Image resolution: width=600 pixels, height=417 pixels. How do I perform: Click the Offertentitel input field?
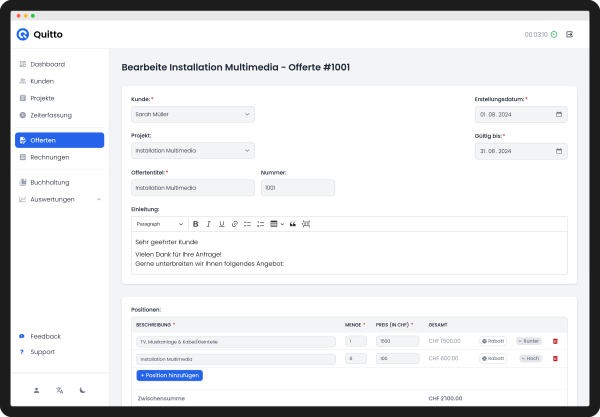(192, 188)
